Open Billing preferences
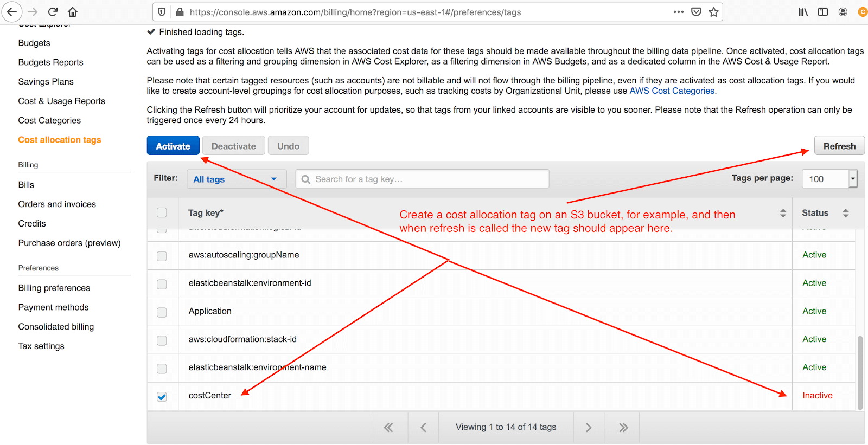Viewport: 868px width, 445px height. [54, 288]
